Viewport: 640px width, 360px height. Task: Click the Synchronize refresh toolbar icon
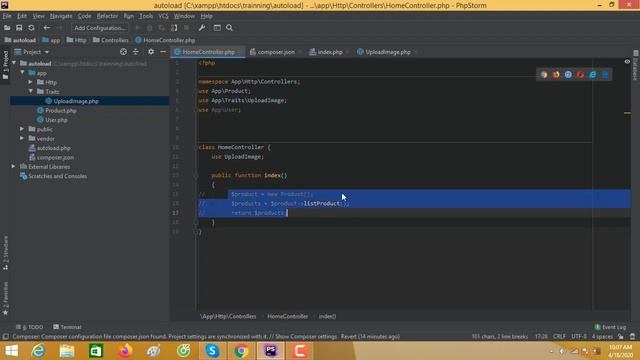[x=31, y=28]
